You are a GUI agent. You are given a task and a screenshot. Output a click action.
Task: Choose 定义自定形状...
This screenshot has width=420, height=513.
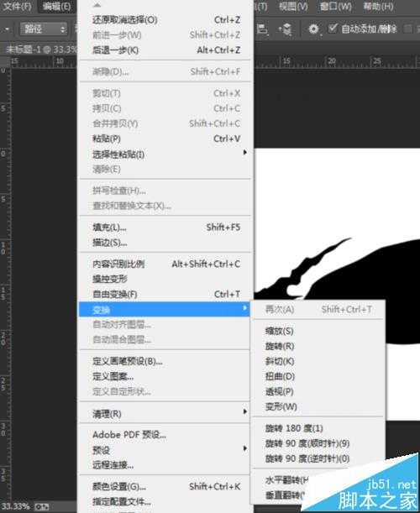click(165, 391)
